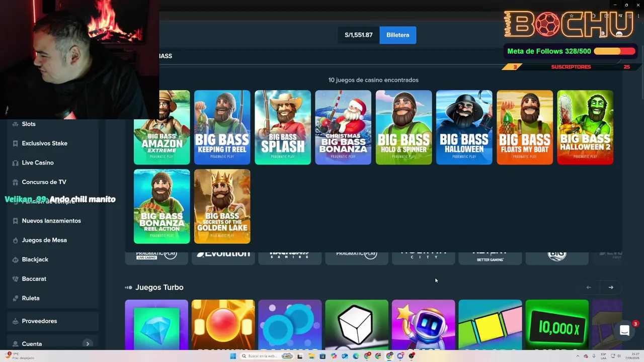Image resolution: width=644 pixels, height=362 pixels.
Task: Launch Big Bass Bonanza Reel Action
Action: [162, 206]
